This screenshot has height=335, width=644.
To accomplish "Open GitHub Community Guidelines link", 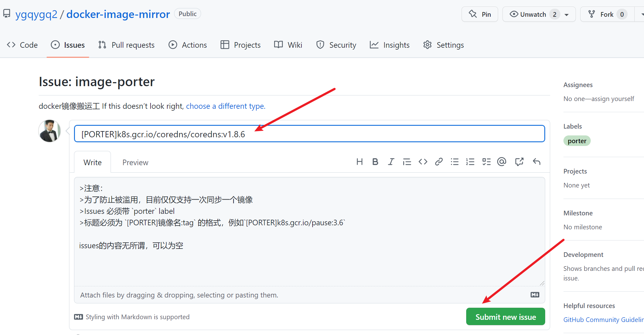I will pos(603,320).
